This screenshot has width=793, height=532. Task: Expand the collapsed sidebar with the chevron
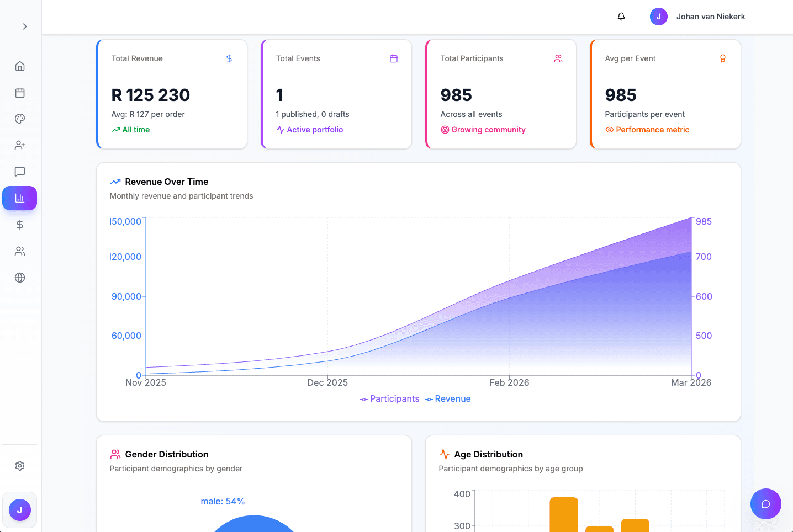[x=24, y=26]
